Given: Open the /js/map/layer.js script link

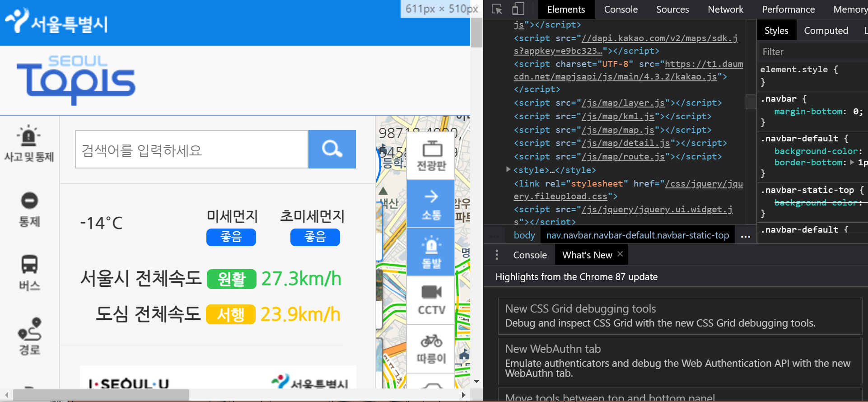Looking at the screenshot, I should [623, 103].
